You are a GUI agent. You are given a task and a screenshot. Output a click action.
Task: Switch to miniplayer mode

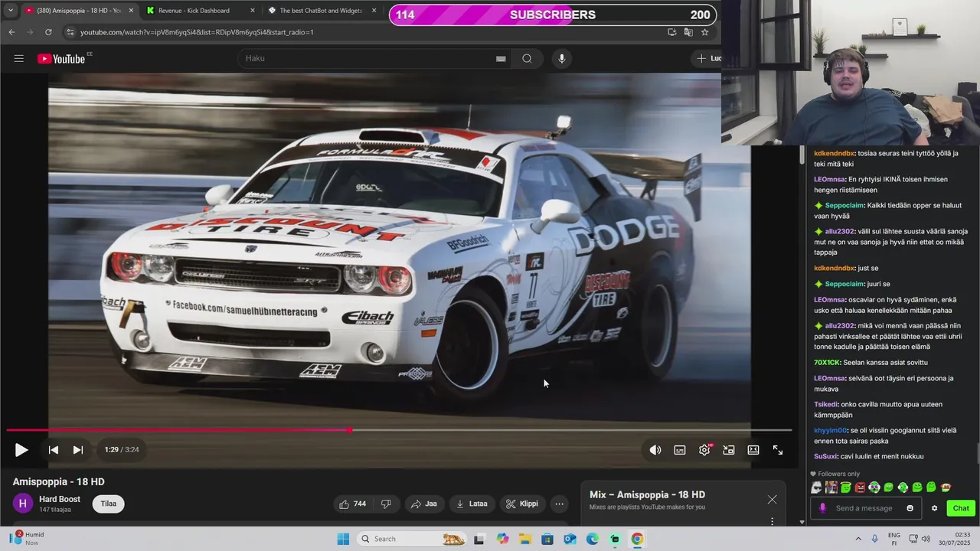[729, 450]
